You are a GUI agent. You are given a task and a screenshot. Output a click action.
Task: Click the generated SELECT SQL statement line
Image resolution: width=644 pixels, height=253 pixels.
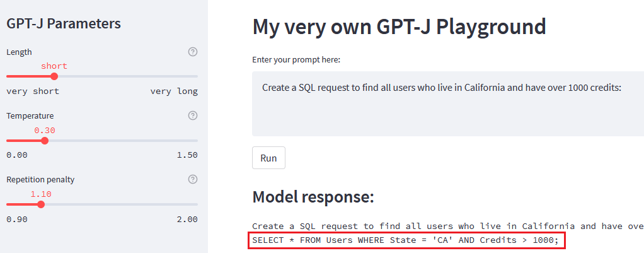405,240
